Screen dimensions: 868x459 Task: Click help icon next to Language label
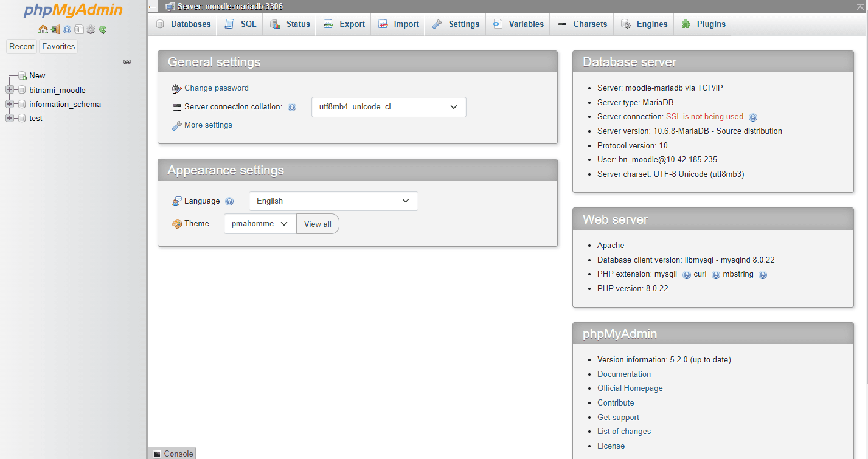click(x=229, y=202)
